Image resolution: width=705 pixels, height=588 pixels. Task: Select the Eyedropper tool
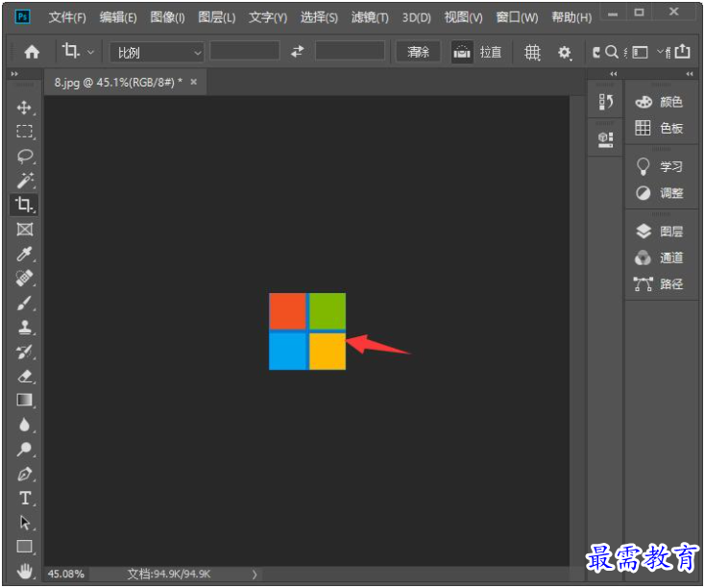24,255
